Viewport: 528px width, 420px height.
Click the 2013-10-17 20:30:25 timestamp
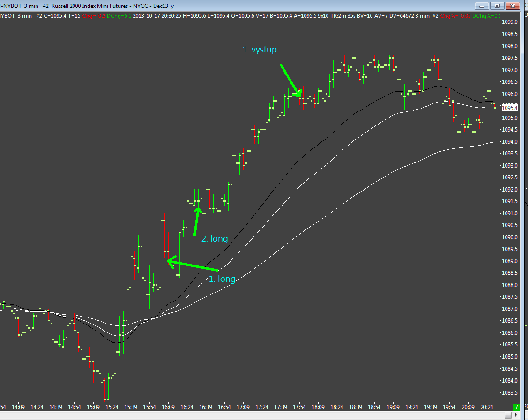point(157,16)
